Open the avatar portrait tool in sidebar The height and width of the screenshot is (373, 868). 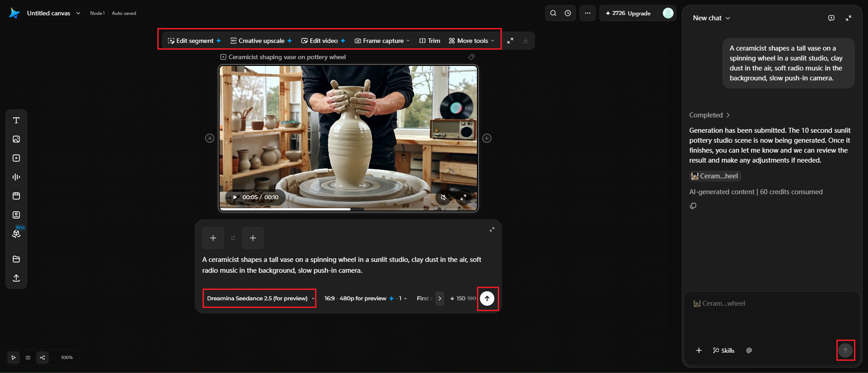tap(16, 215)
